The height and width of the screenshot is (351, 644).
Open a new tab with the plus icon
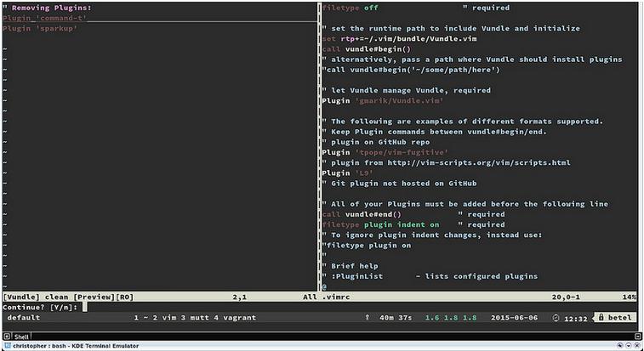click(7, 337)
